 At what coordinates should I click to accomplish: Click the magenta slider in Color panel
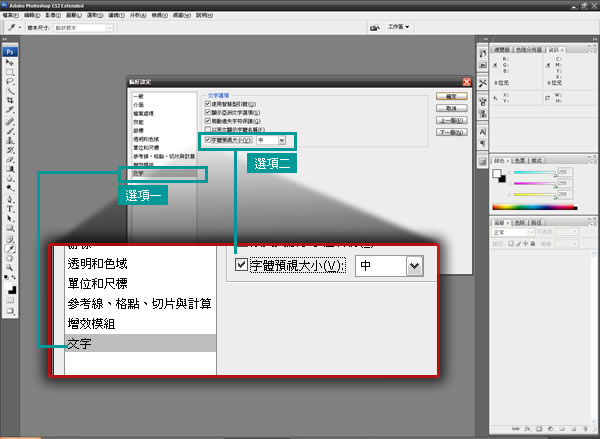coord(535,184)
